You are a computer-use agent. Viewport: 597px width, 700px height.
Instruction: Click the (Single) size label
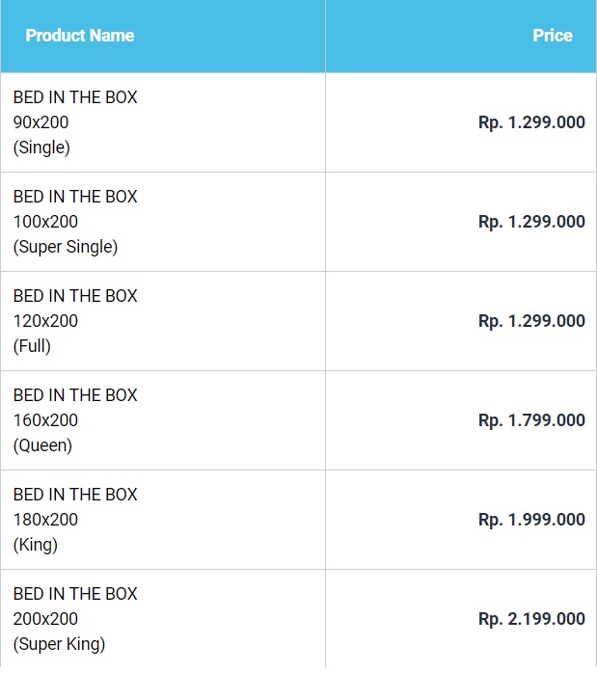(x=41, y=148)
